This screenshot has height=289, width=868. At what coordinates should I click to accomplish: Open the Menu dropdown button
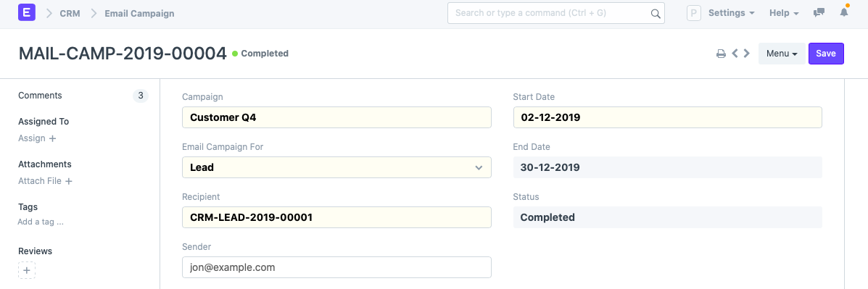(x=781, y=54)
